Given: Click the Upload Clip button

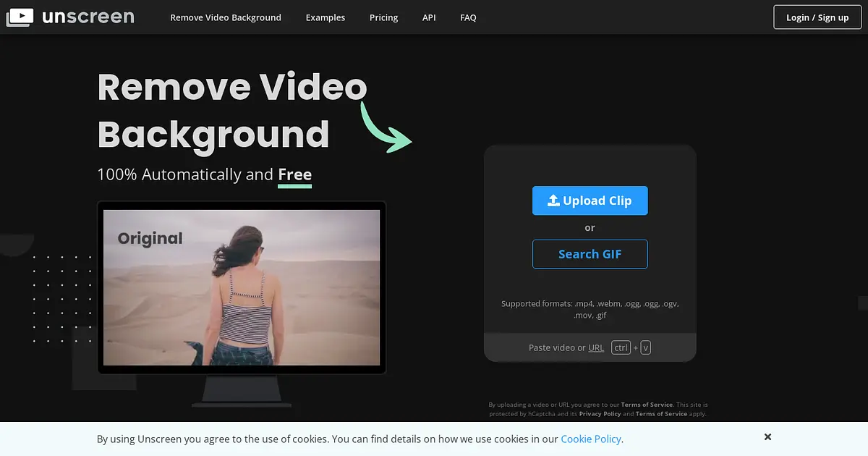Looking at the screenshot, I should click(x=590, y=200).
